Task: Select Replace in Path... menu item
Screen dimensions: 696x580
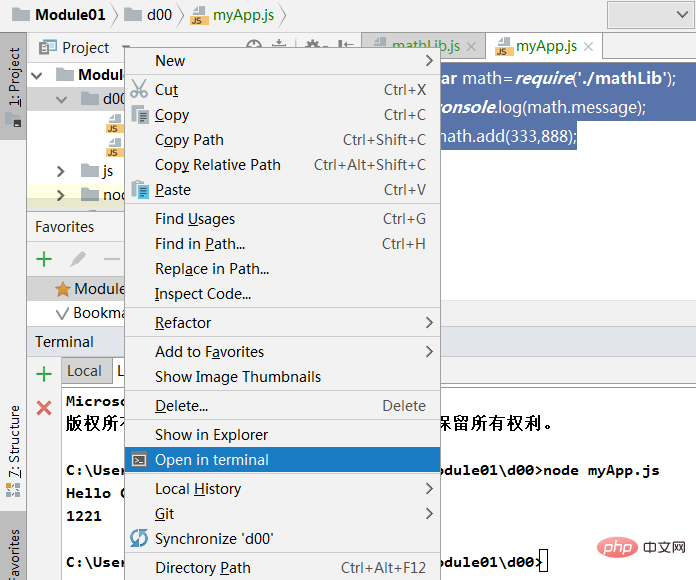Action: pyautogui.click(x=282, y=268)
